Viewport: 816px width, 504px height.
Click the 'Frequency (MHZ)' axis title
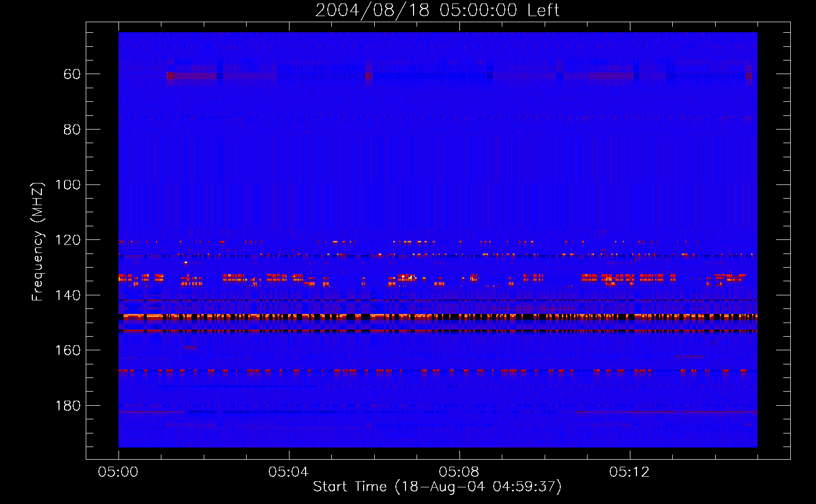pyautogui.click(x=38, y=241)
